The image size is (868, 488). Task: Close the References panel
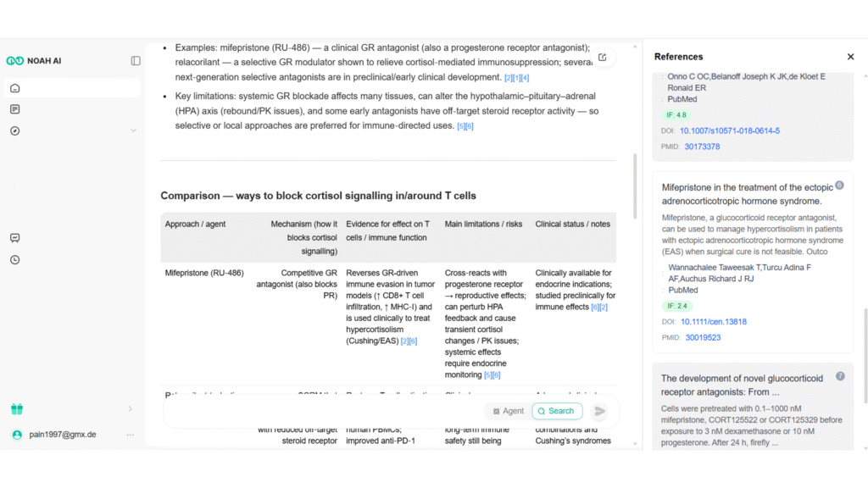(x=850, y=57)
